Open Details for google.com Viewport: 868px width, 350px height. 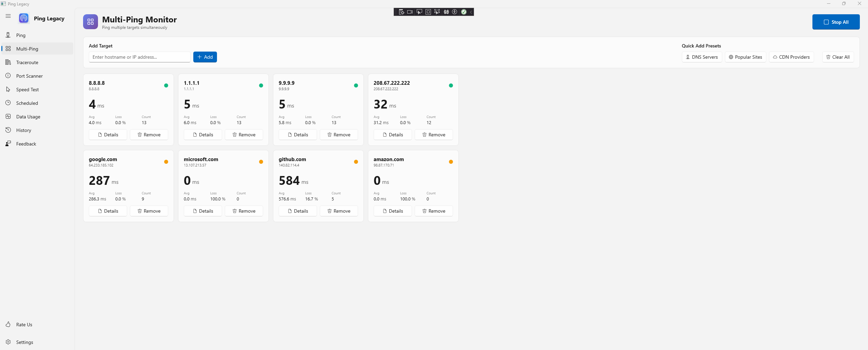pos(108,211)
